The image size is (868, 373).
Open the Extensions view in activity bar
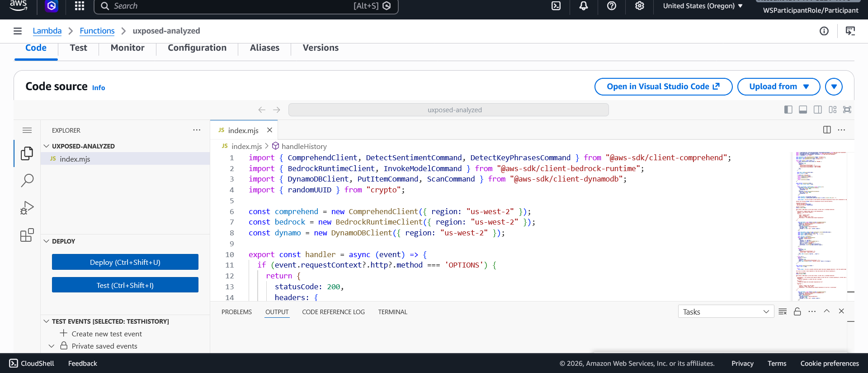27,235
